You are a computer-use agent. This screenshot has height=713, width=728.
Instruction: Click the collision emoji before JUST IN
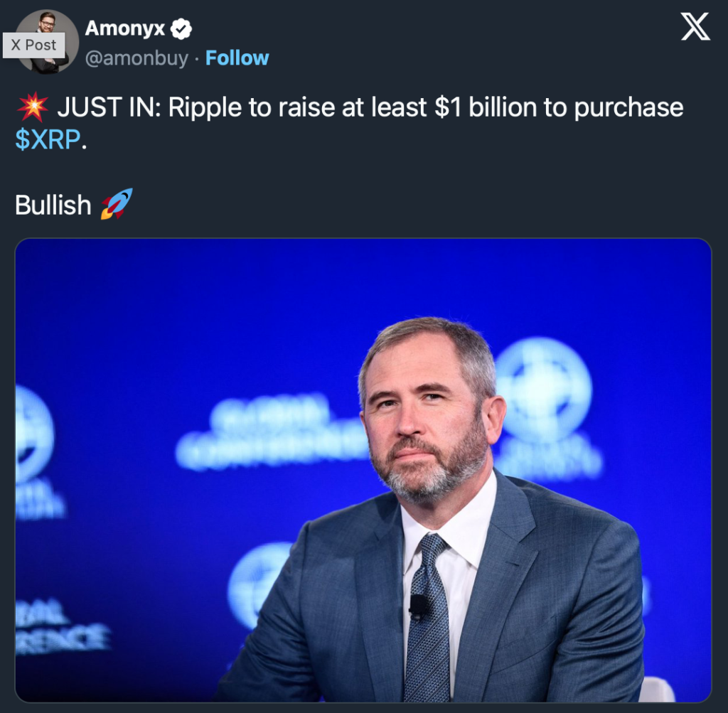(32, 108)
